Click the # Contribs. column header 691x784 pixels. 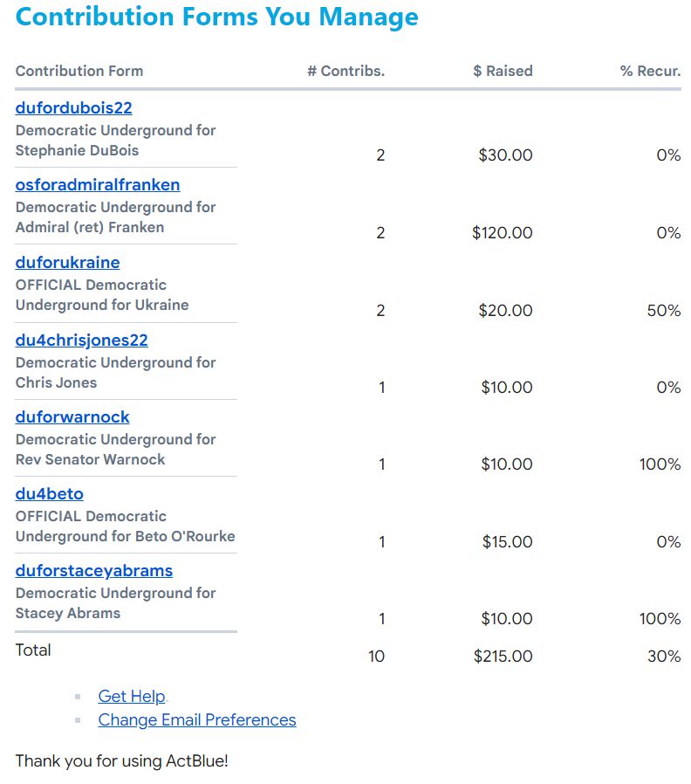click(345, 72)
